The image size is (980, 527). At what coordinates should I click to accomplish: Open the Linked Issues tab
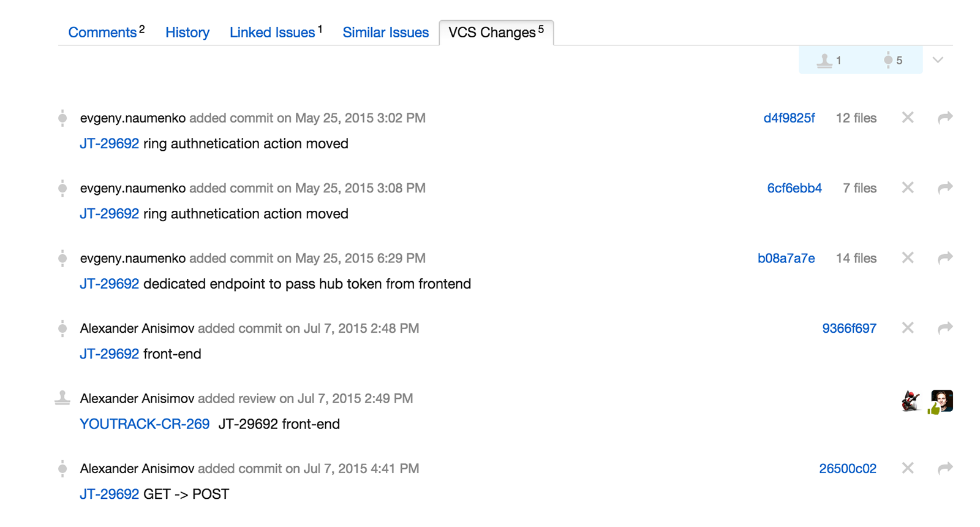(x=276, y=32)
